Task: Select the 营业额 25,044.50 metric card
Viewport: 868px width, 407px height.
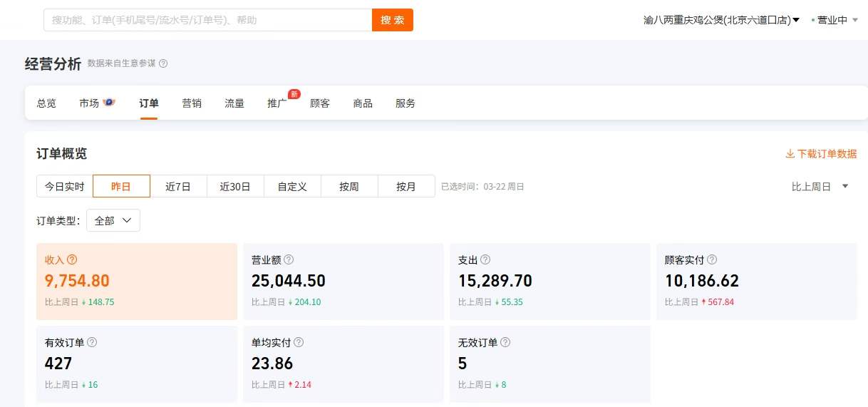Action: click(343, 282)
